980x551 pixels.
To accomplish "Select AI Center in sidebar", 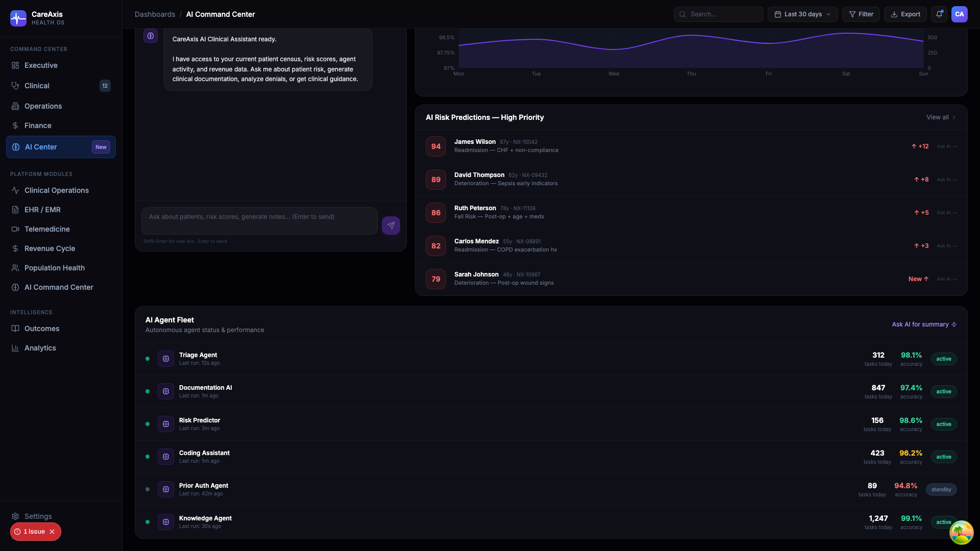I will click(x=61, y=147).
